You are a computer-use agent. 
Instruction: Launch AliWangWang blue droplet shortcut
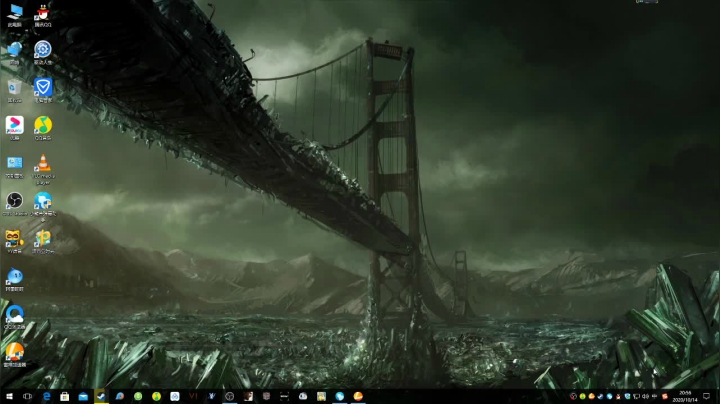point(15,279)
